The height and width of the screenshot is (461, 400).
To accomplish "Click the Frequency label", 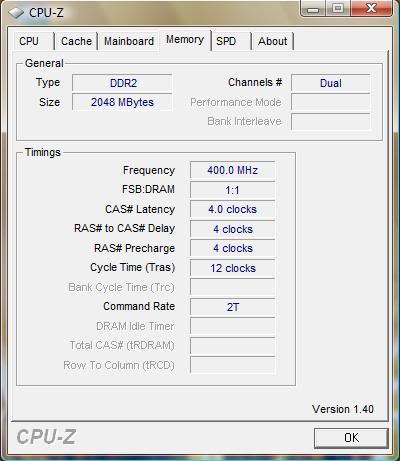I will click(149, 170).
